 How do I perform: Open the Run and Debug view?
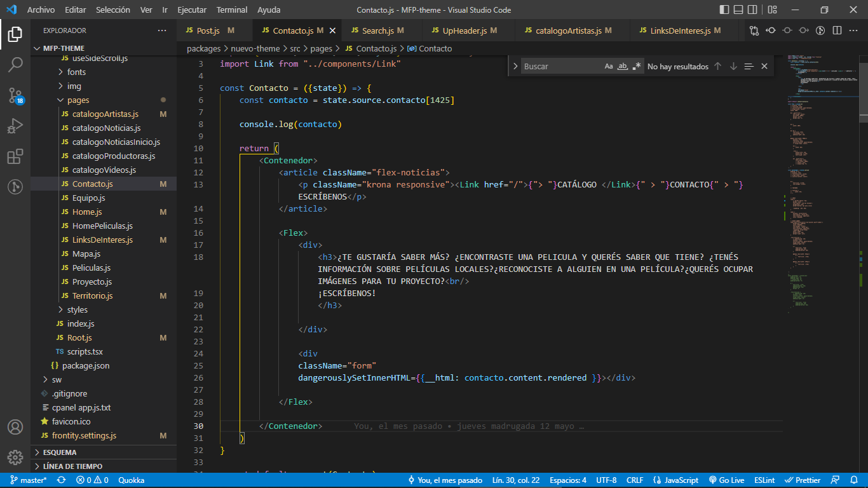(15, 126)
